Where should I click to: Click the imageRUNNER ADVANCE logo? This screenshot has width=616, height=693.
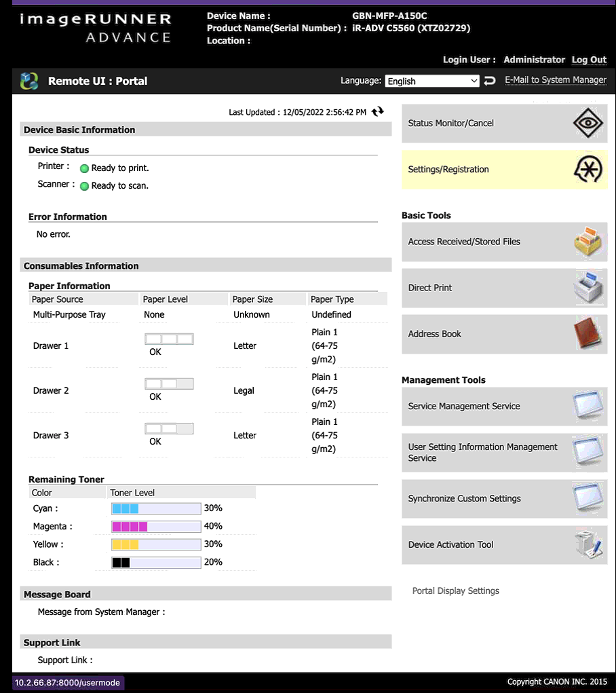coord(96,29)
